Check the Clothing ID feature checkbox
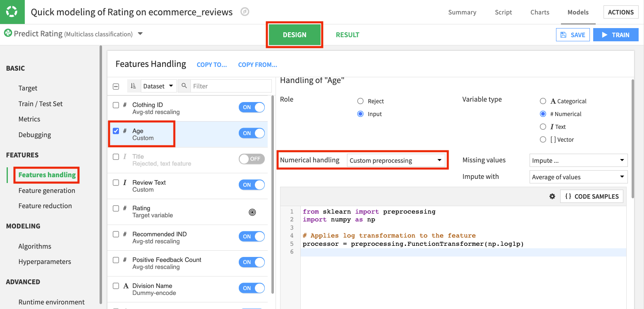This screenshot has height=309, width=644. [x=116, y=105]
